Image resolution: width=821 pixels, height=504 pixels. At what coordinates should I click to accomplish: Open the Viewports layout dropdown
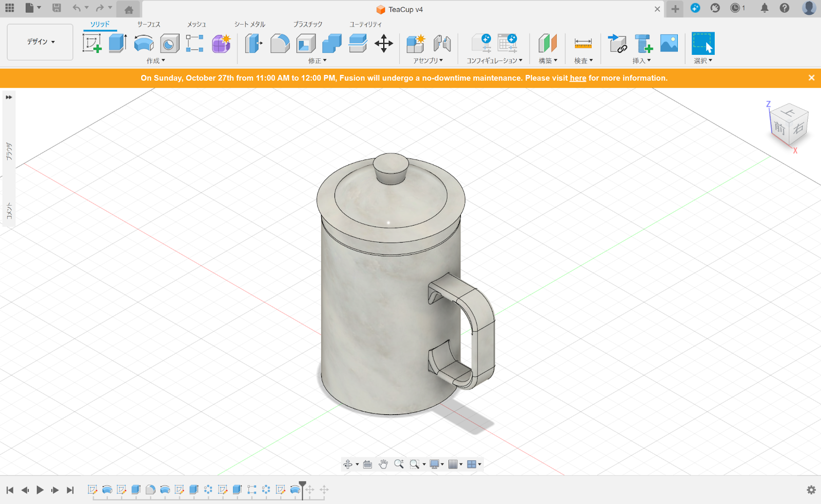pos(474,464)
